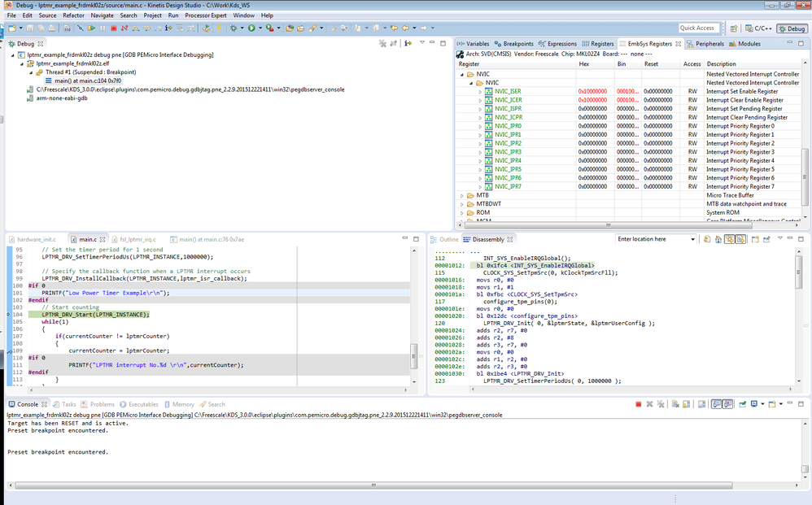Click the Quick Access search field
The height and width of the screenshot is (505, 812).
[698, 28]
